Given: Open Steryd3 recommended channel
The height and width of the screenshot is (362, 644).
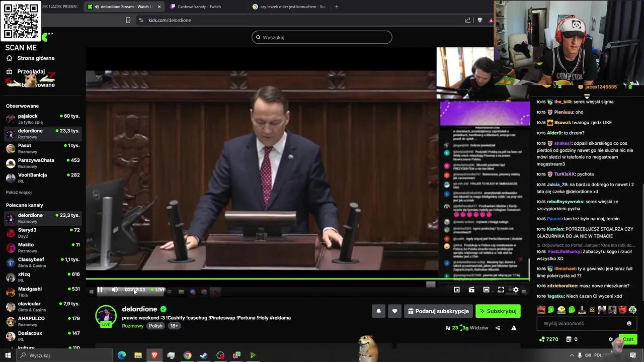Looking at the screenshot, I should click(x=43, y=233).
